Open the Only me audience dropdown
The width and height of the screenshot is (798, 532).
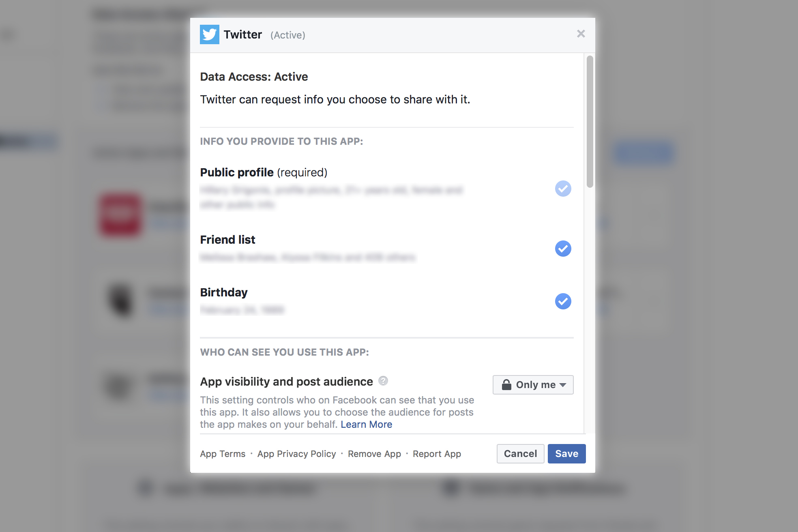(x=533, y=384)
